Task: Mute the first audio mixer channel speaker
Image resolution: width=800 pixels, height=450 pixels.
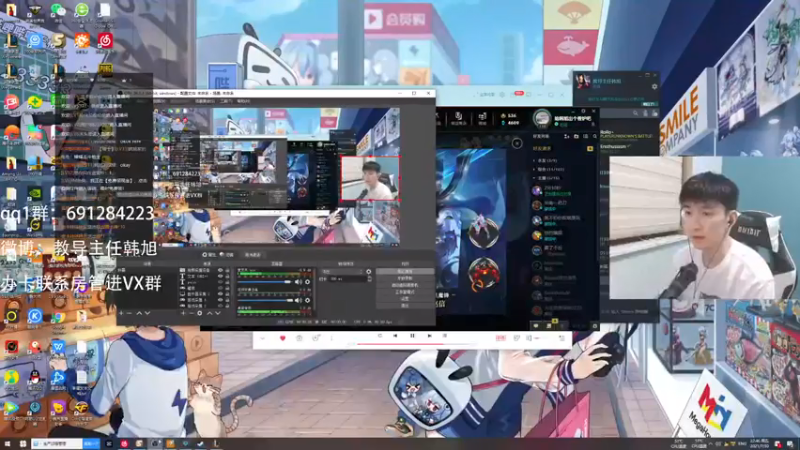Action: 298,282
